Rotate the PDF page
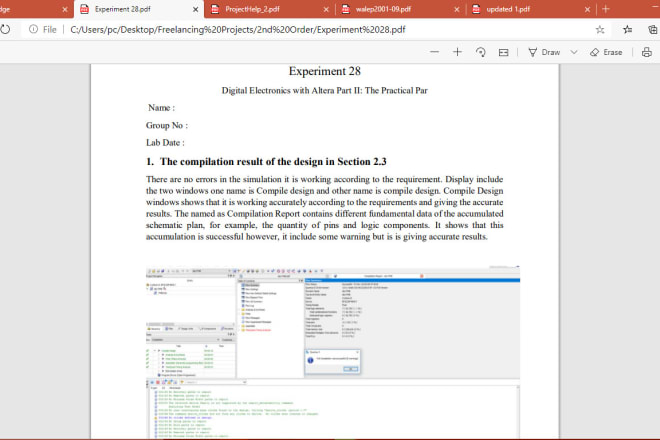 click(x=480, y=52)
